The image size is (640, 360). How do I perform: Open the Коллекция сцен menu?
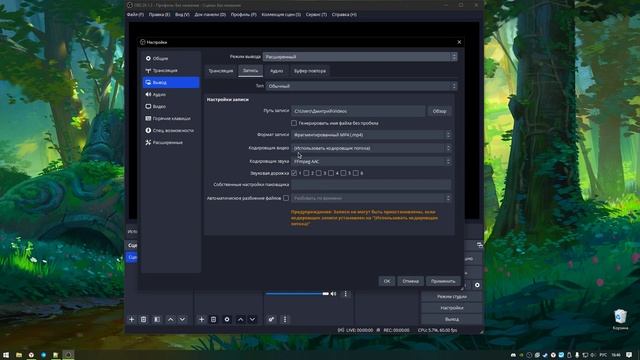[x=281, y=14]
